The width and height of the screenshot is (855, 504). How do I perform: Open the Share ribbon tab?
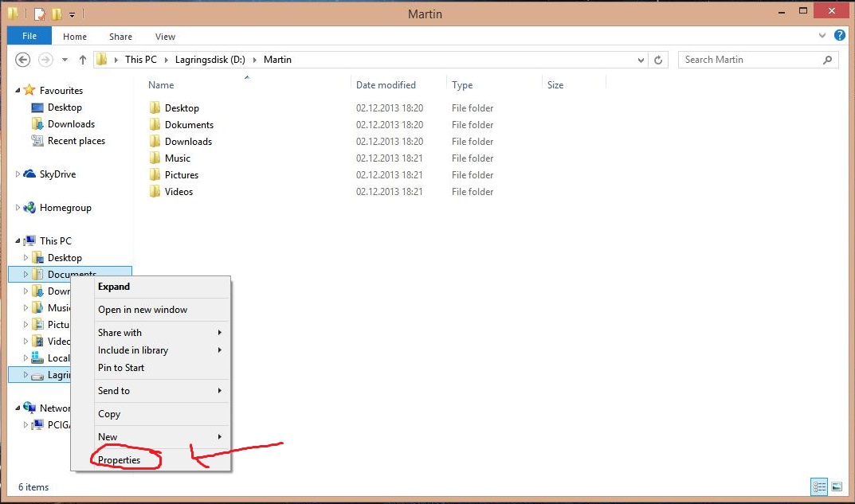point(120,37)
